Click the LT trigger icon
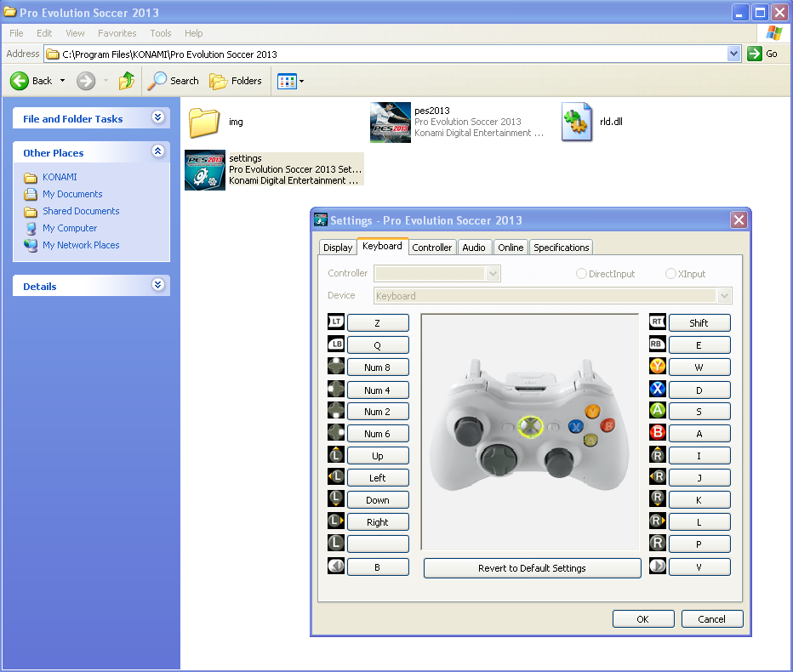The width and height of the screenshot is (793, 672). (x=336, y=322)
